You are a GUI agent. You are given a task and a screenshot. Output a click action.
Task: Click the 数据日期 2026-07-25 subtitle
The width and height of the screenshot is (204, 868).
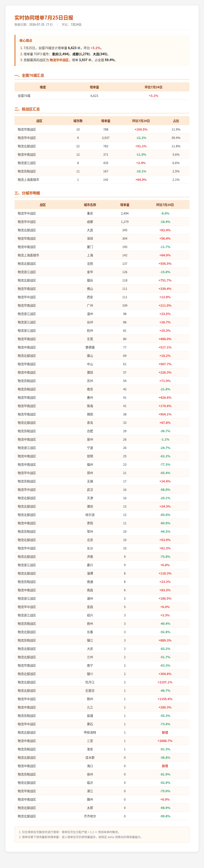[34, 25]
